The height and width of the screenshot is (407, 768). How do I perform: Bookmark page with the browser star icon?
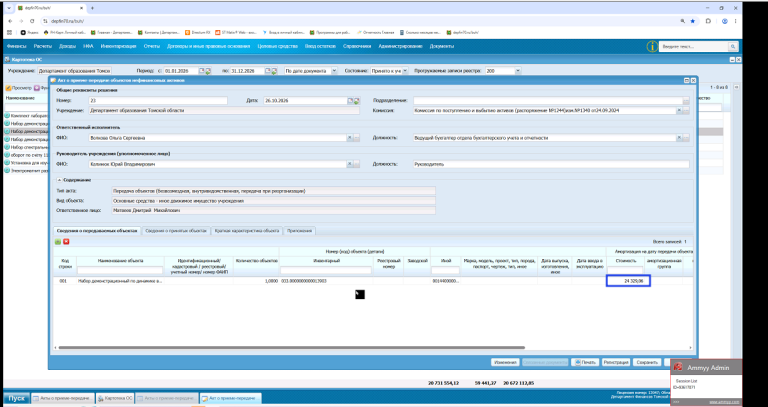pyautogui.click(x=693, y=21)
